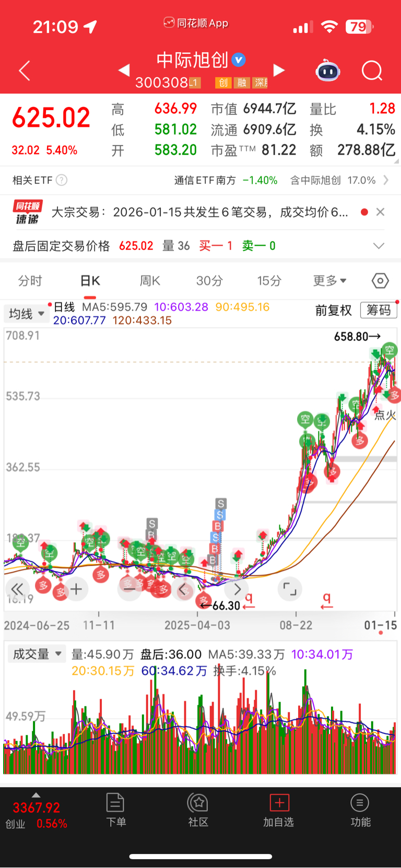Tap the 融 margin tag

click(241, 82)
